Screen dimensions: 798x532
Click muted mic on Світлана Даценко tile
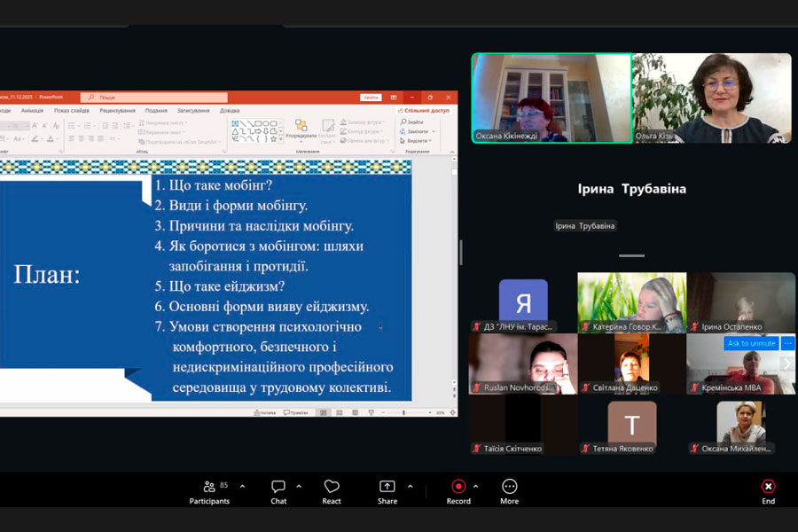[586, 387]
